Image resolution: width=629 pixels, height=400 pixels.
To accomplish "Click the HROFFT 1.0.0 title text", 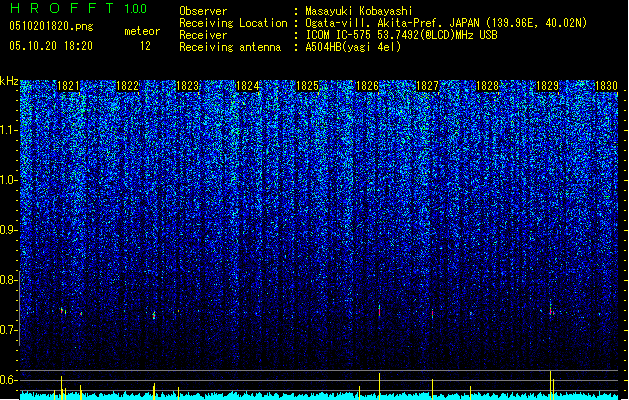I will (x=79, y=8).
